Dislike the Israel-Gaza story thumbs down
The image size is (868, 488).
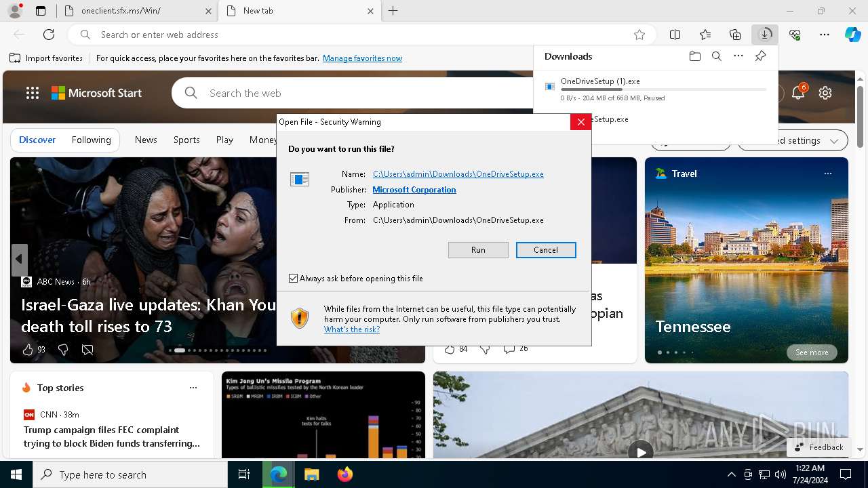point(63,350)
